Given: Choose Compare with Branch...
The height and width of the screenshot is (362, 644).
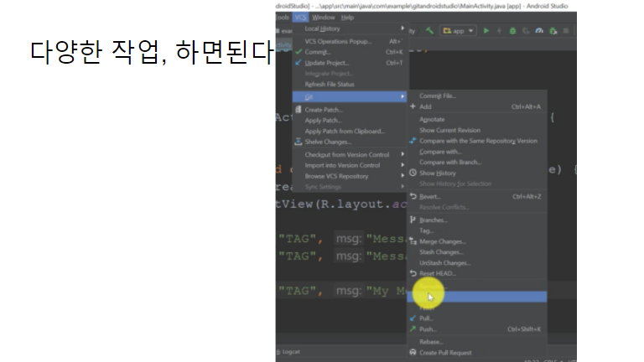Looking at the screenshot, I should point(477,162).
